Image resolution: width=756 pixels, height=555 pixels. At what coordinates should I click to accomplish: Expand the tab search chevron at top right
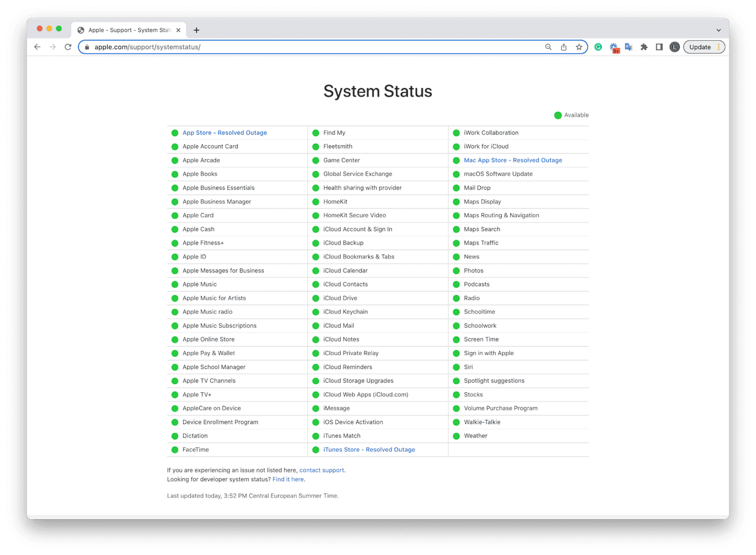point(718,30)
